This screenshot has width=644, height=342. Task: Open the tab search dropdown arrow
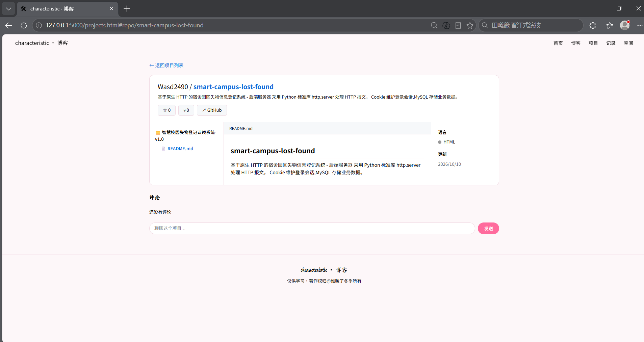(8, 9)
